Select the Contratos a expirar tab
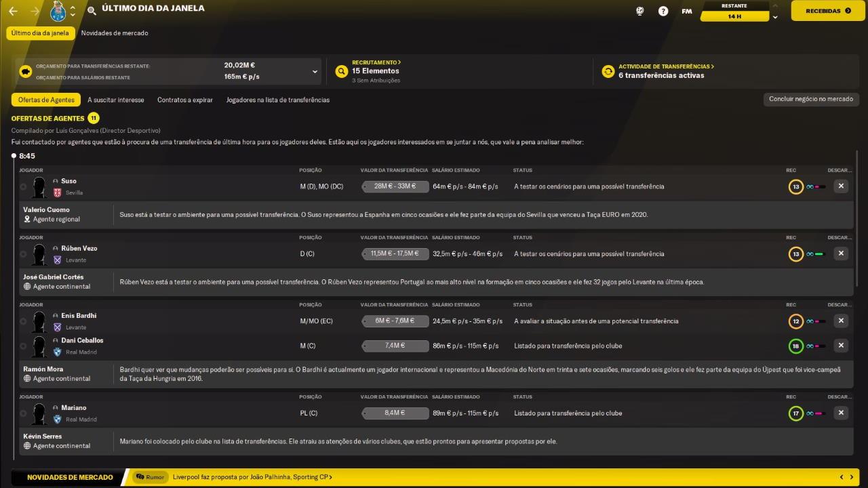 point(185,100)
